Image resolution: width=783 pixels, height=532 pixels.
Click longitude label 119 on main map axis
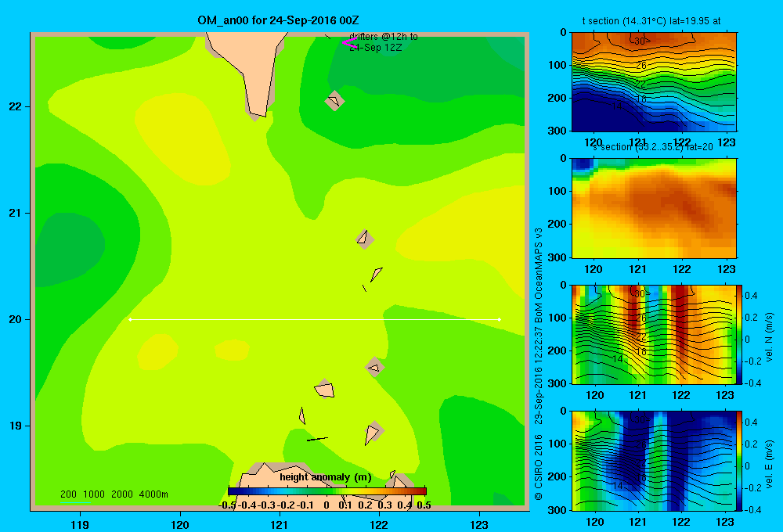(x=80, y=524)
